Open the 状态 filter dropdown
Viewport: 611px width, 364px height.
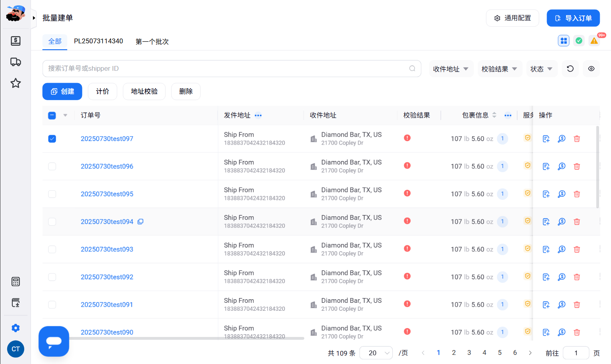[x=542, y=69]
